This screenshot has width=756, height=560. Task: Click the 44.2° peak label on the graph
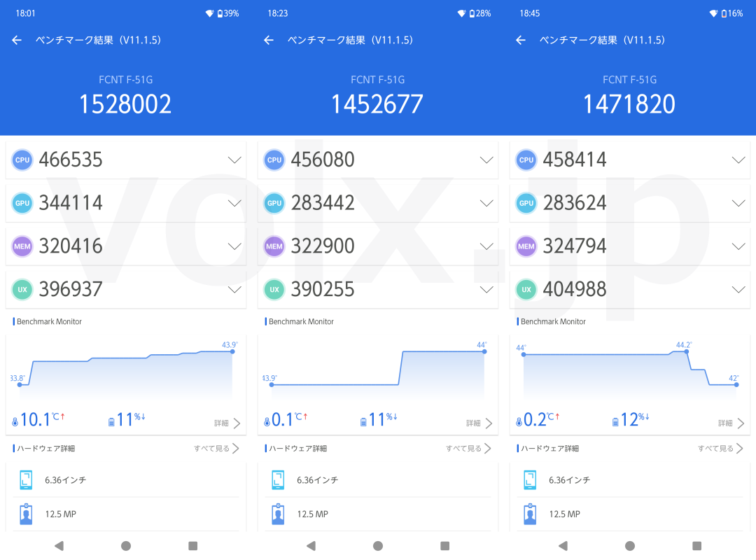pos(684,345)
